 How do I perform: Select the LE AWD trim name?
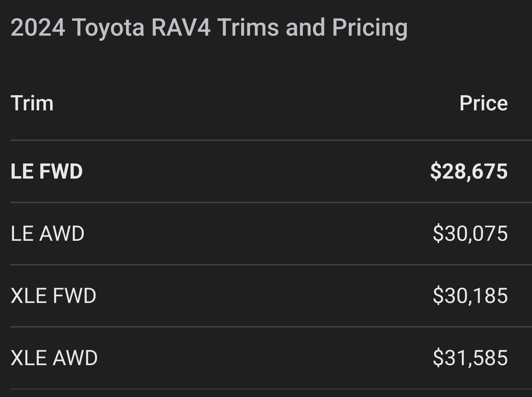pos(47,234)
